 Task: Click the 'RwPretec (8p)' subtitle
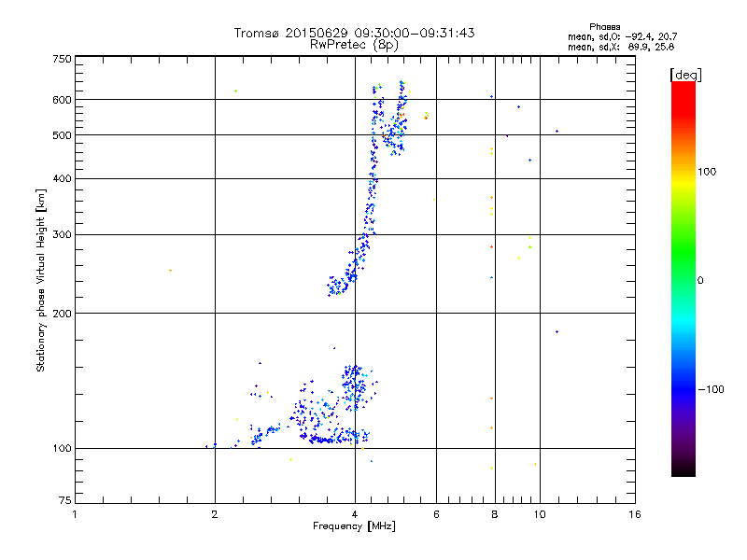coord(354,45)
